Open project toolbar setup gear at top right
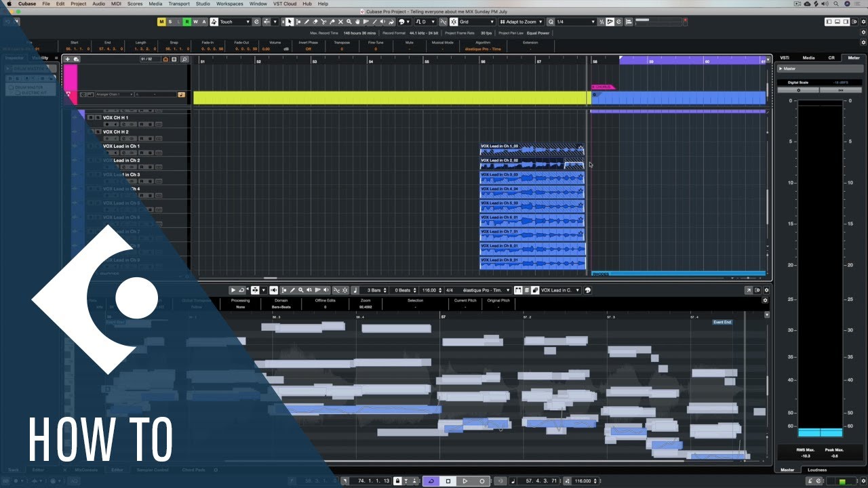This screenshot has width=868, height=488. pyautogui.click(x=862, y=22)
